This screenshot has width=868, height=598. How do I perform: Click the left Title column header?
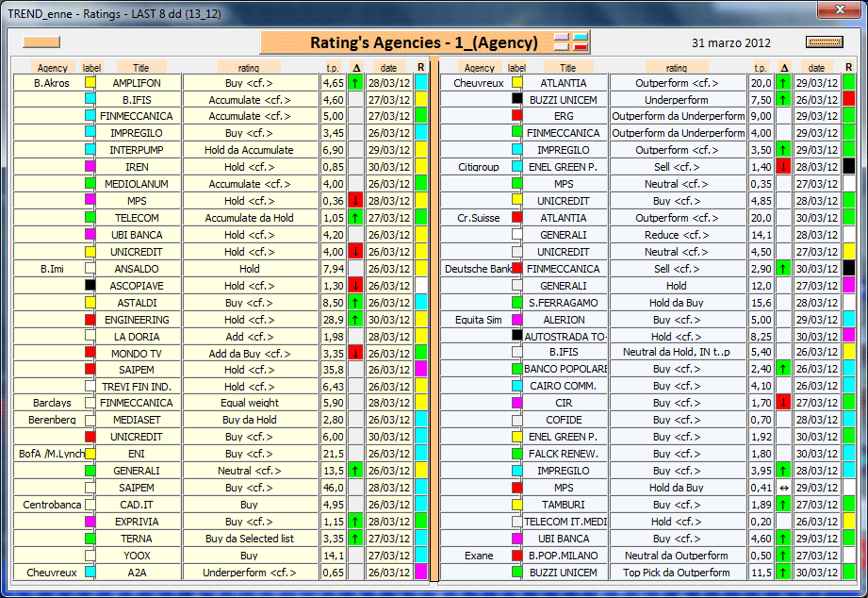coord(141,68)
